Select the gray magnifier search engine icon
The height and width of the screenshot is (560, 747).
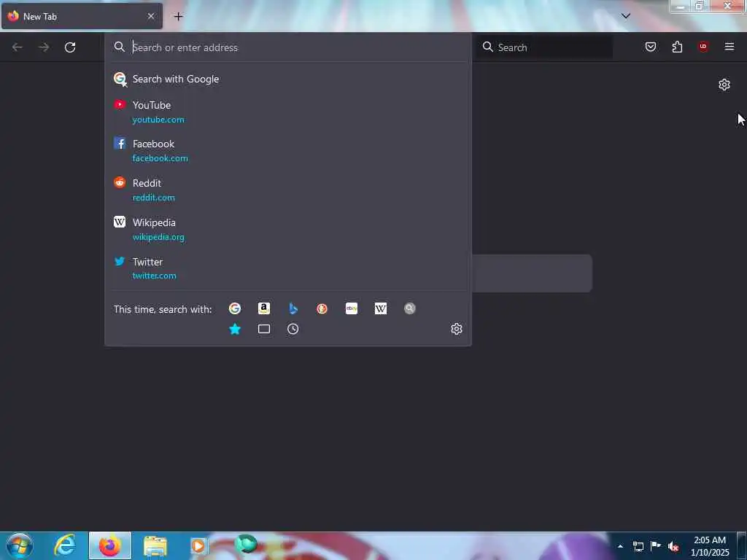point(410,308)
